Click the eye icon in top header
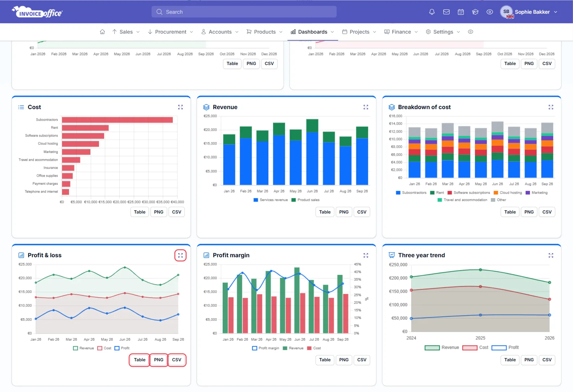Viewport: 573px width, 392px height. coord(490,12)
